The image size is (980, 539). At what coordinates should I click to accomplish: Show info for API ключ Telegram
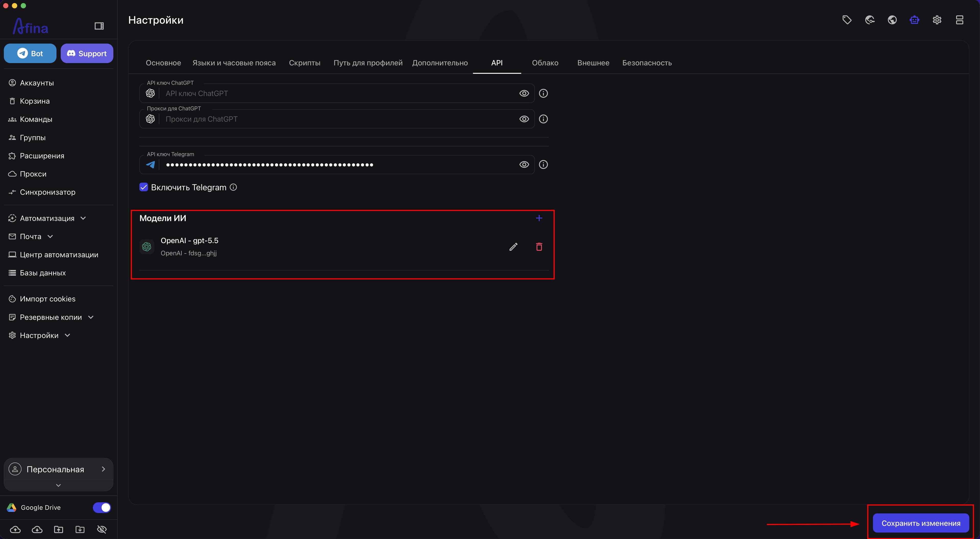pyautogui.click(x=543, y=164)
